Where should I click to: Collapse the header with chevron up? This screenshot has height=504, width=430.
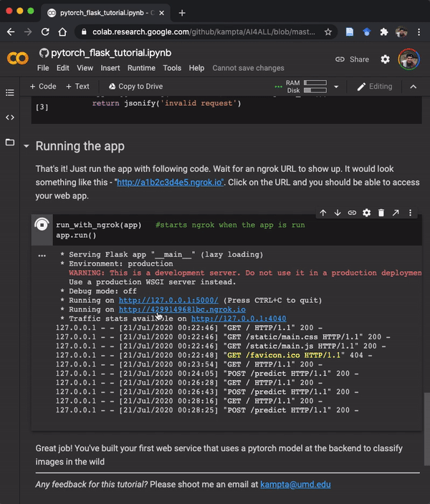point(414,87)
